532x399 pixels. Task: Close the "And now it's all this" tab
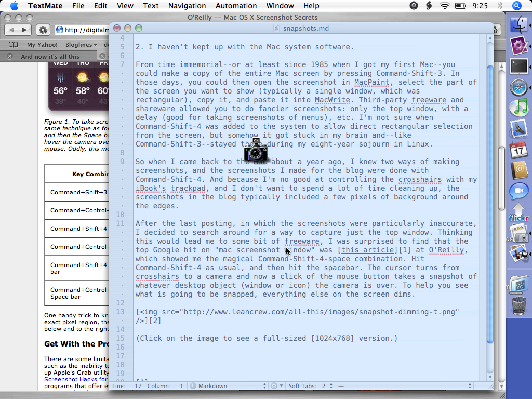coord(10,56)
